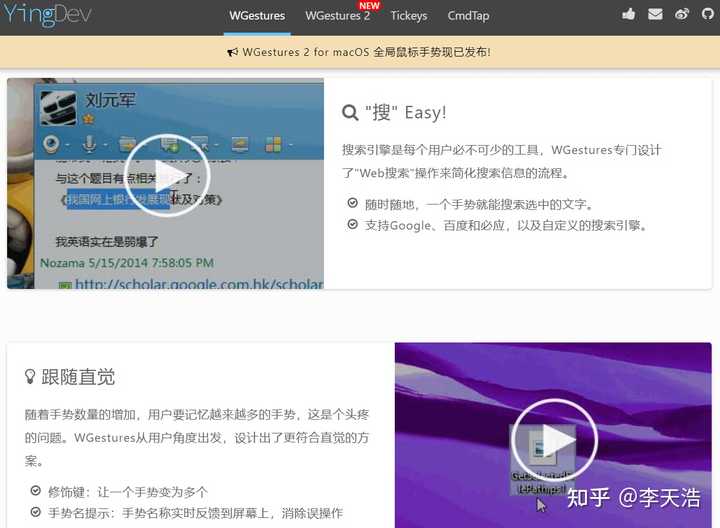Click the "搜" Easy! heading
Screen dimensions: 720x528
click(x=405, y=112)
